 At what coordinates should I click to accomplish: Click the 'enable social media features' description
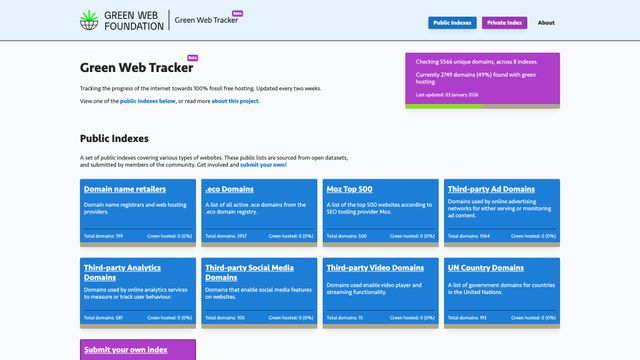point(258,293)
